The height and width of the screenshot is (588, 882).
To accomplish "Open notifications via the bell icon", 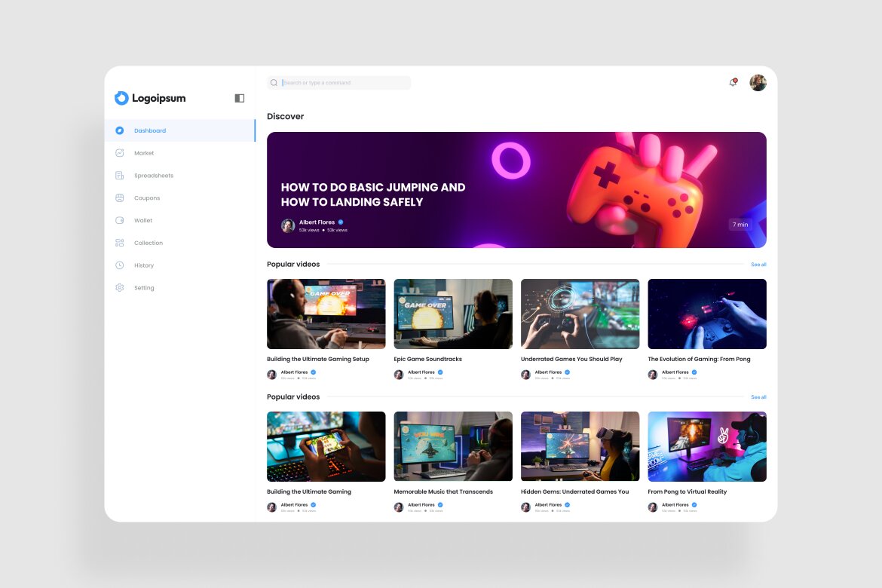I will pos(732,82).
